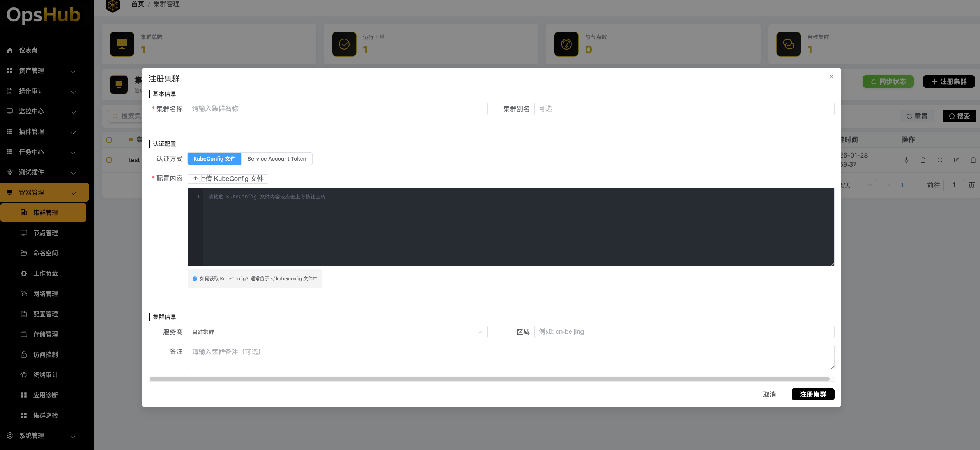Check the test cluster row checkbox

coord(109,160)
